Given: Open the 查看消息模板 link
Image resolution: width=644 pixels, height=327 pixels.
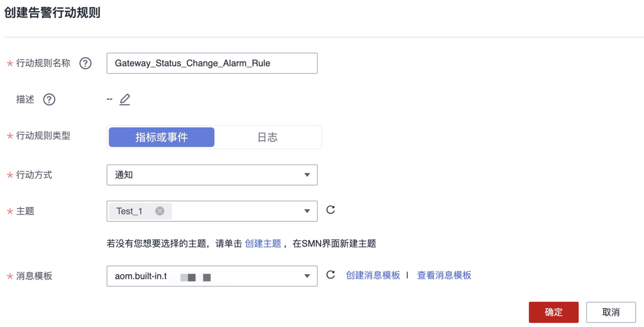Looking at the screenshot, I should pyautogui.click(x=444, y=275).
